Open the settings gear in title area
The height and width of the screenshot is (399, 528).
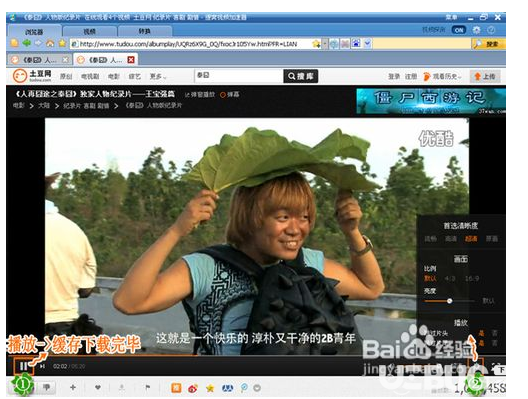(x=476, y=30)
